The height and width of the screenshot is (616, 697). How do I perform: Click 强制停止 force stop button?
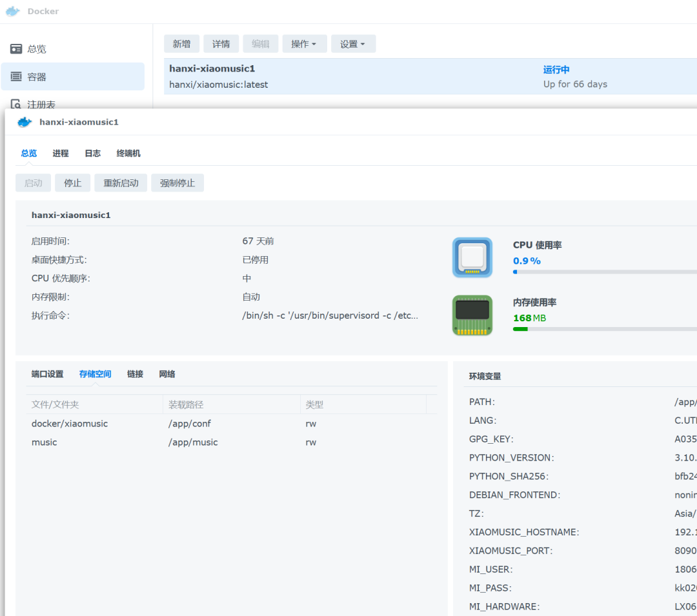(177, 183)
